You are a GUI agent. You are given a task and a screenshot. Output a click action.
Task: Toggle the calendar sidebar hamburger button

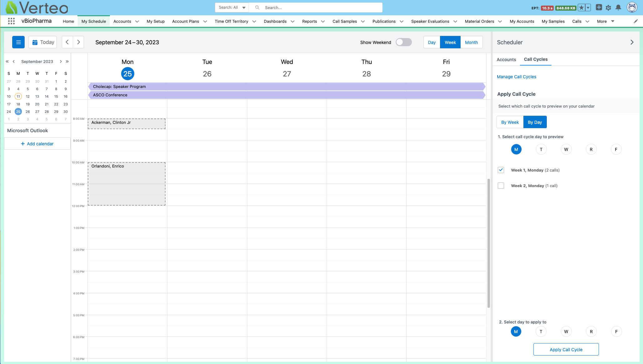pos(18,42)
